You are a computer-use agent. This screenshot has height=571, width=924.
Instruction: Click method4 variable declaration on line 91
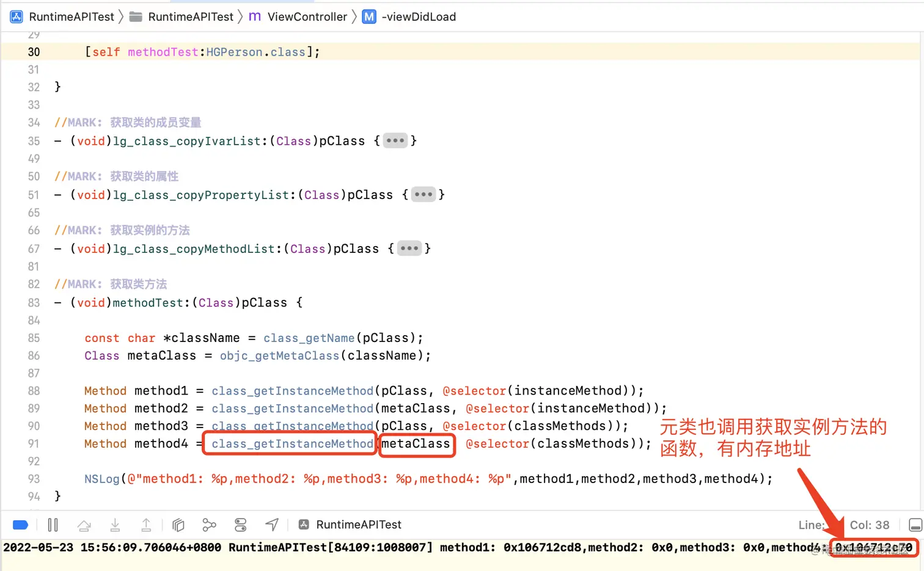[x=161, y=444]
